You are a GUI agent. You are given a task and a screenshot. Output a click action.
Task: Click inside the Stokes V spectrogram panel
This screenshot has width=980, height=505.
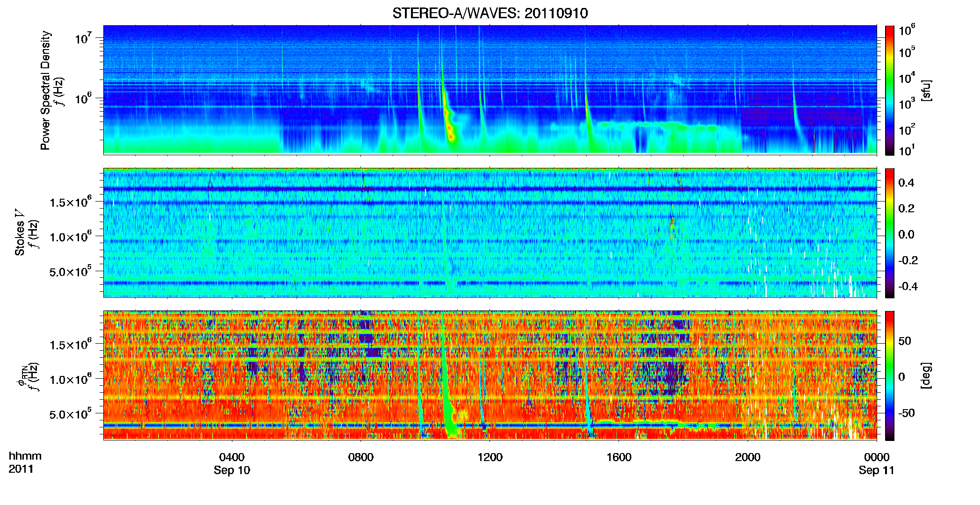point(490,232)
